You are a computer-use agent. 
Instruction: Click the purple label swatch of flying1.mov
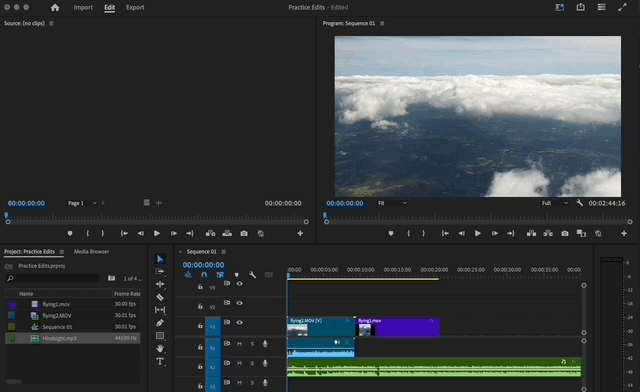point(12,304)
